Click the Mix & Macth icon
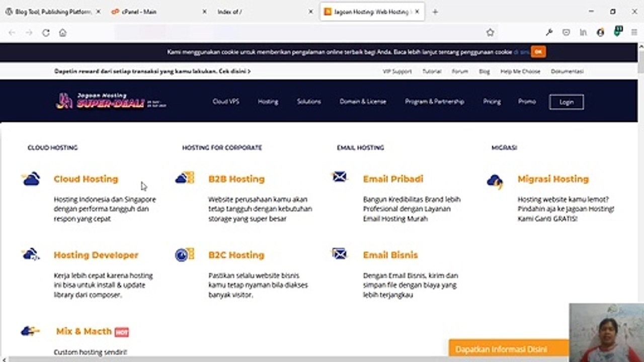644x362 pixels. point(30,331)
